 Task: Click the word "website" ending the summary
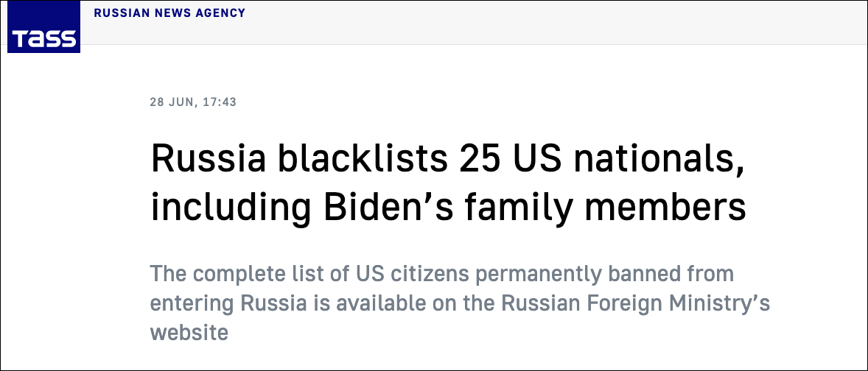tap(189, 331)
